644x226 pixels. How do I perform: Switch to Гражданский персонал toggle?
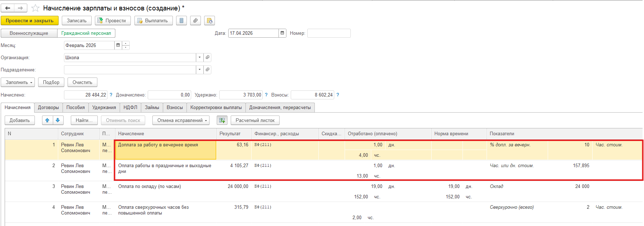tap(86, 33)
